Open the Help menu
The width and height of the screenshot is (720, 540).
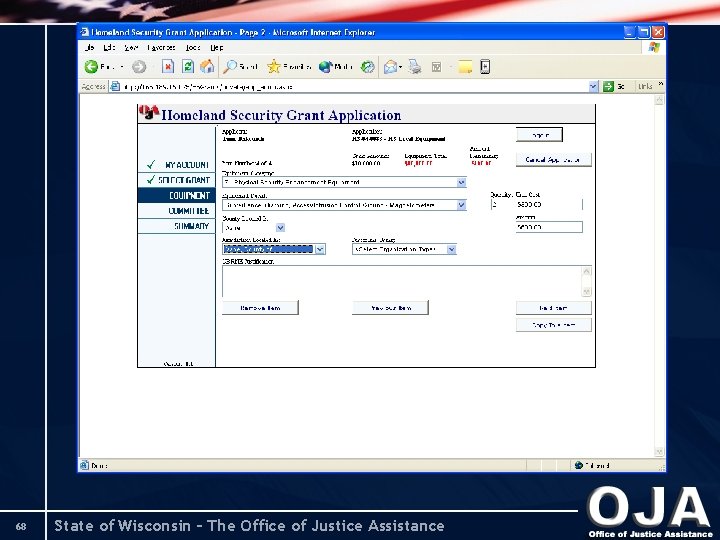(217, 47)
